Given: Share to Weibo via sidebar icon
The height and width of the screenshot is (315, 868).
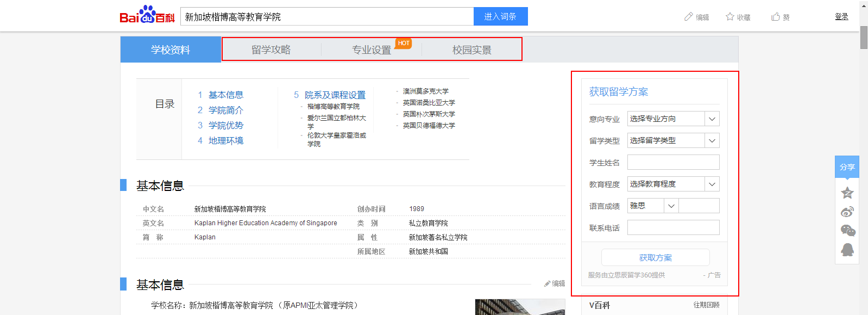Looking at the screenshot, I should pyautogui.click(x=847, y=212).
